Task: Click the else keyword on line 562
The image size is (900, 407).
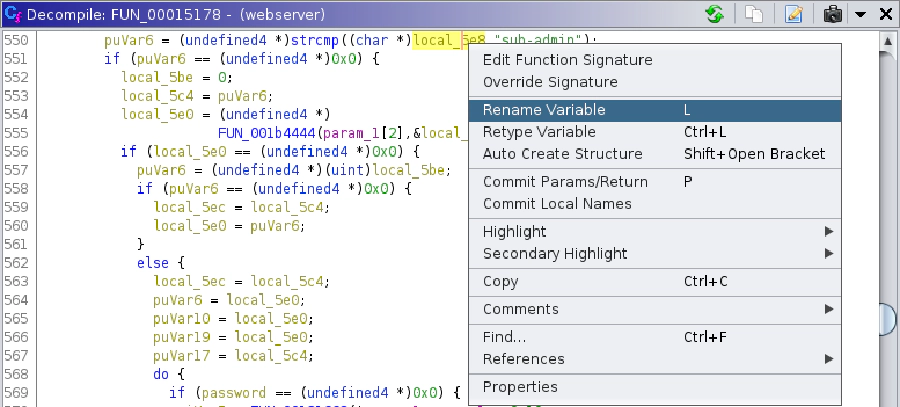Action: tap(153, 263)
